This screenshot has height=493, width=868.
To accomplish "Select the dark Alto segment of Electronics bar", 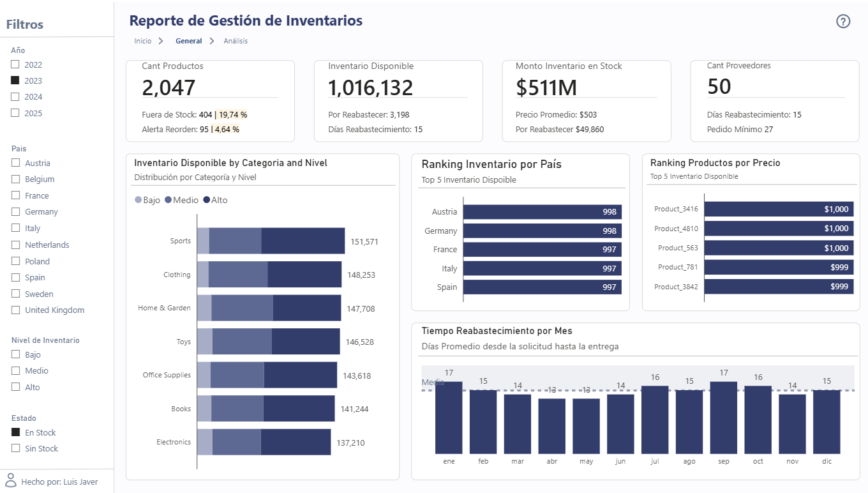I will (296, 442).
